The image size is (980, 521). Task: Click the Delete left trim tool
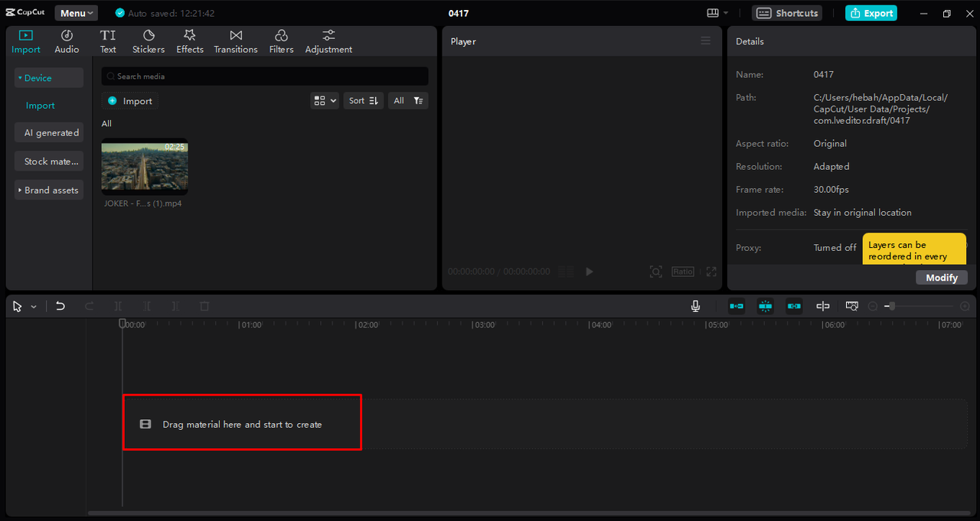click(147, 306)
